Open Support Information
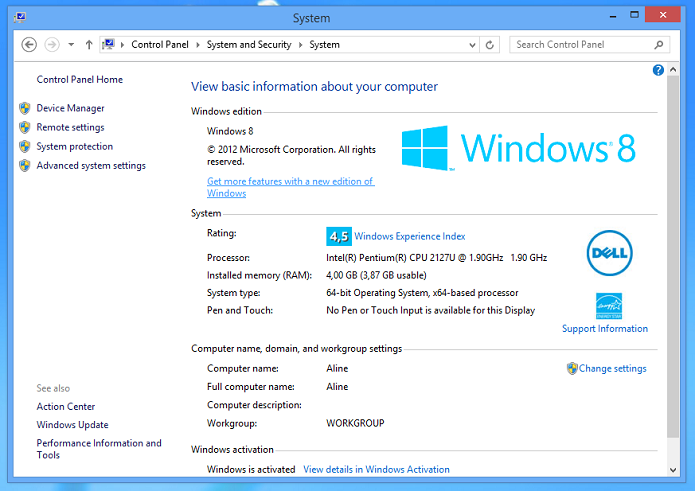This screenshot has height=491, width=695. pyautogui.click(x=605, y=329)
